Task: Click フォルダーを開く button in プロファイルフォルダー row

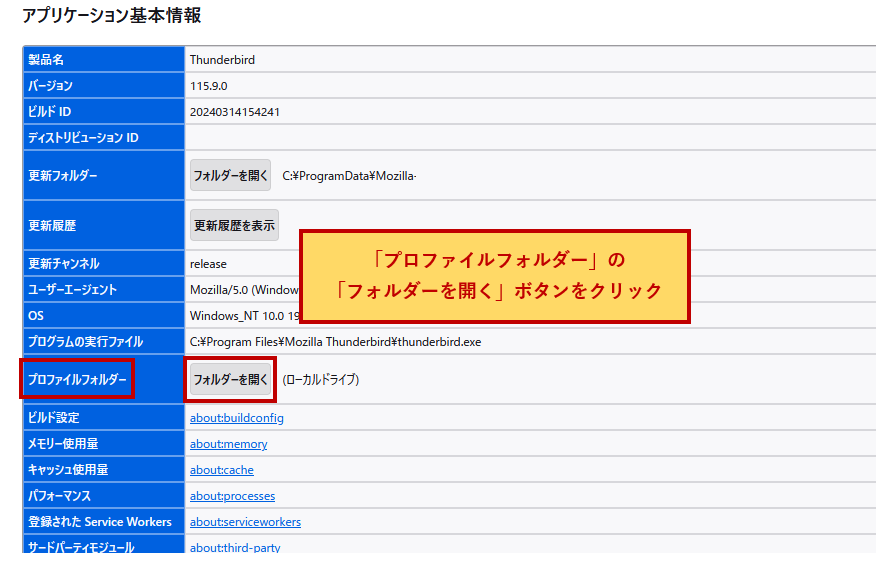Action: (230, 379)
